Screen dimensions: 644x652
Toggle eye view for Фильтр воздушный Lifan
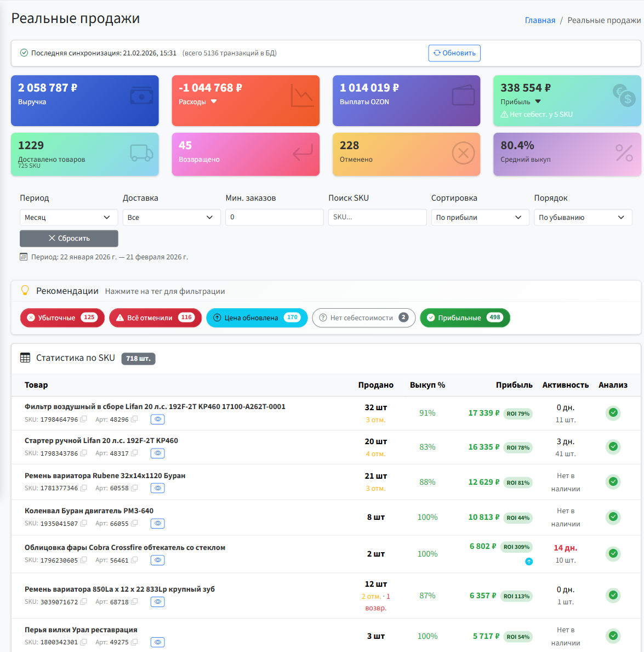(x=158, y=419)
